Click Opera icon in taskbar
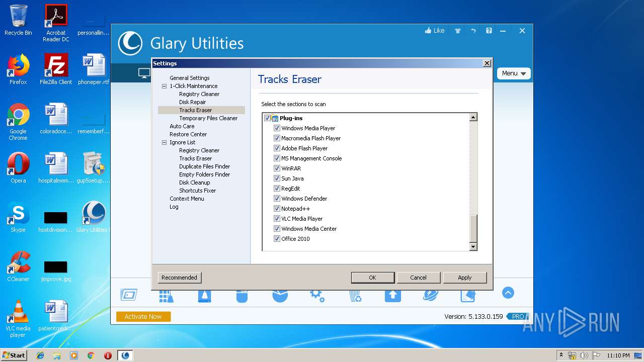The width and height of the screenshot is (644, 362). click(x=108, y=355)
